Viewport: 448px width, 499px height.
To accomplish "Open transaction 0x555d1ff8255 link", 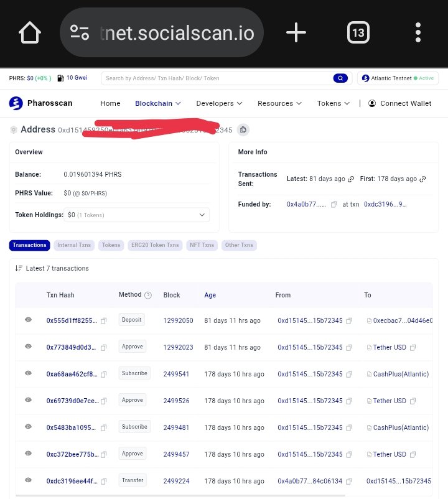I will click(x=72, y=320).
